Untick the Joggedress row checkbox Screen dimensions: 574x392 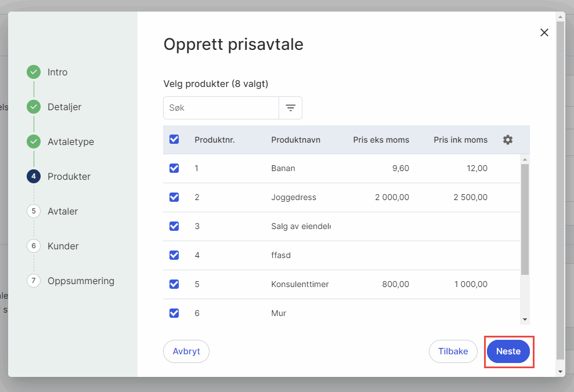pos(174,197)
